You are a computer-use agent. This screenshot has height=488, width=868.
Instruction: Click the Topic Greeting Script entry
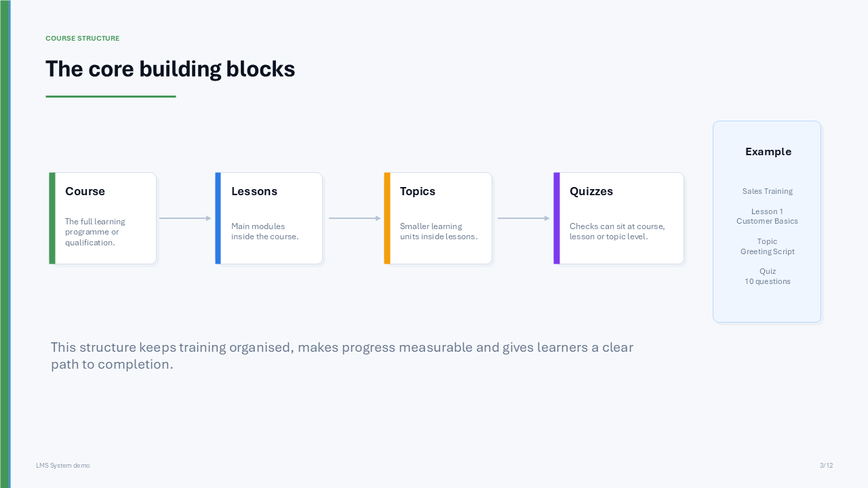[x=768, y=247]
